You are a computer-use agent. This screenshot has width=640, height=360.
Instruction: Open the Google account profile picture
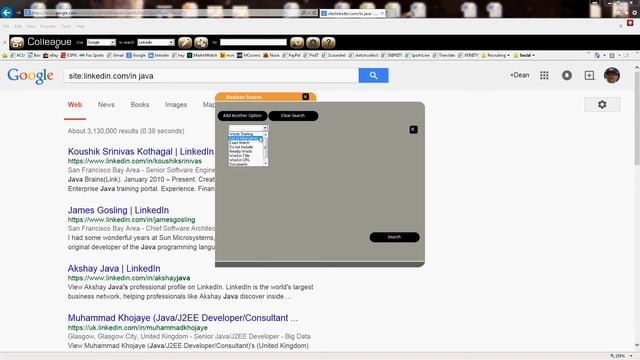[612, 75]
